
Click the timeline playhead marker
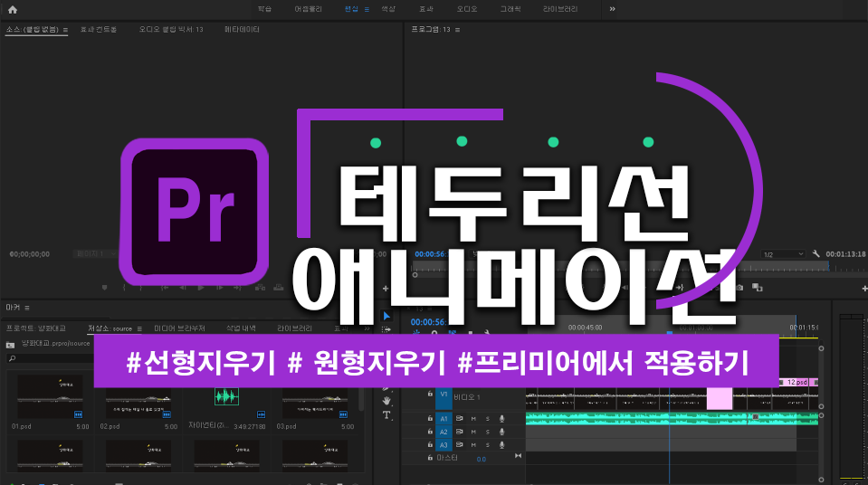(x=669, y=333)
